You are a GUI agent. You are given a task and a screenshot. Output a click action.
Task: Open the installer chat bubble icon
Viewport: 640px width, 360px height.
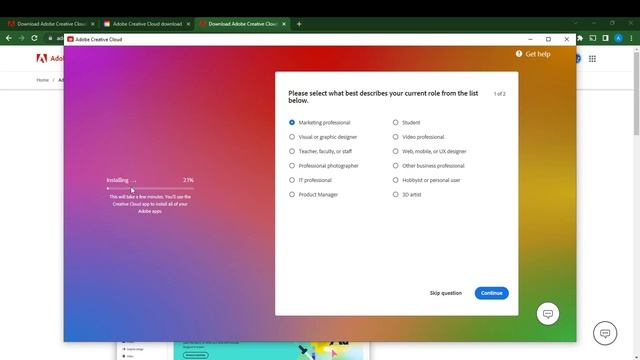(x=548, y=314)
